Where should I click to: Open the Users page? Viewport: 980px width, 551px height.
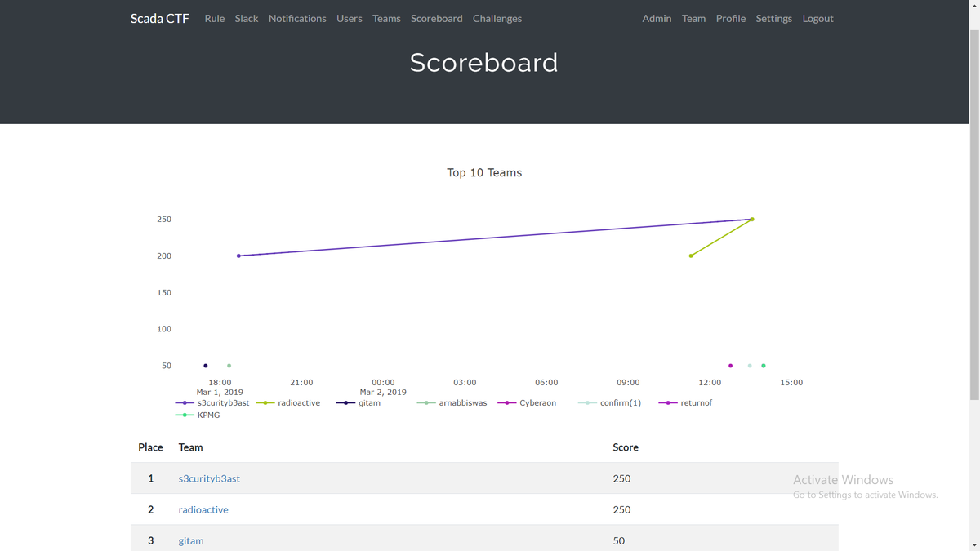pos(350,18)
